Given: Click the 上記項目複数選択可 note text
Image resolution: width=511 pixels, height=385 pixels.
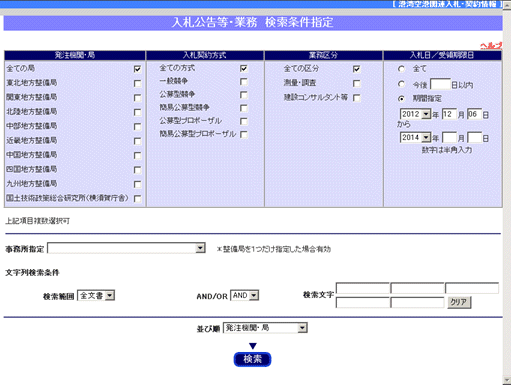Looking at the screenshot, I should click(38, 221).
